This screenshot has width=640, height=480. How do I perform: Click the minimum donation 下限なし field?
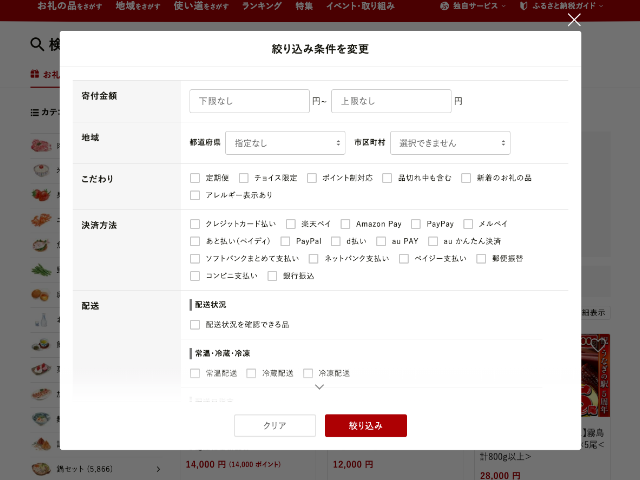tap(249, 101)
